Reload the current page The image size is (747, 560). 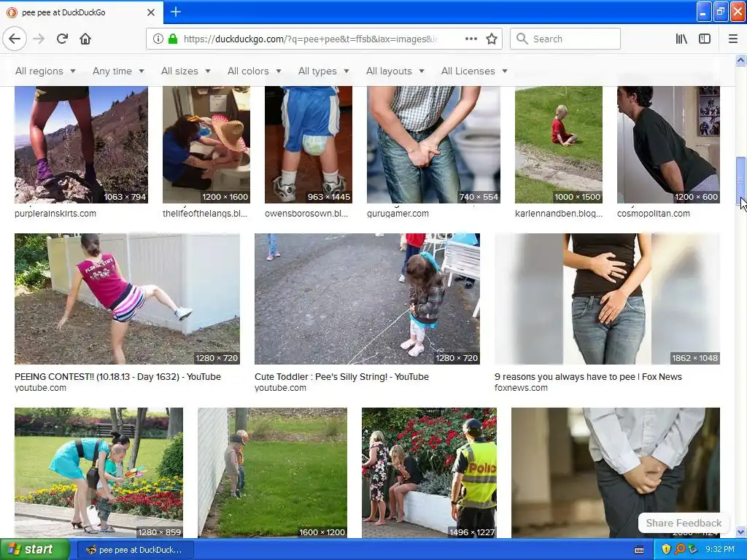tap(62, 39)
